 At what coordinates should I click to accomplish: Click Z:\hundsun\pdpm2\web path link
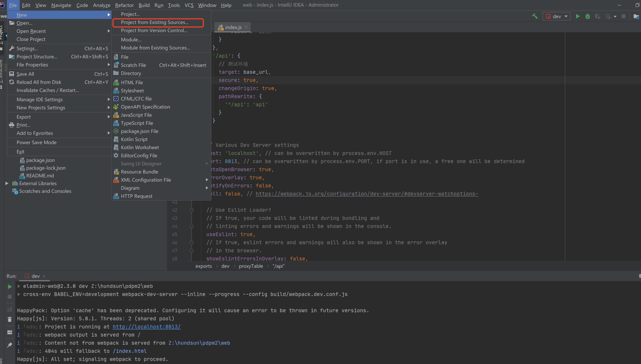(199, 343)
